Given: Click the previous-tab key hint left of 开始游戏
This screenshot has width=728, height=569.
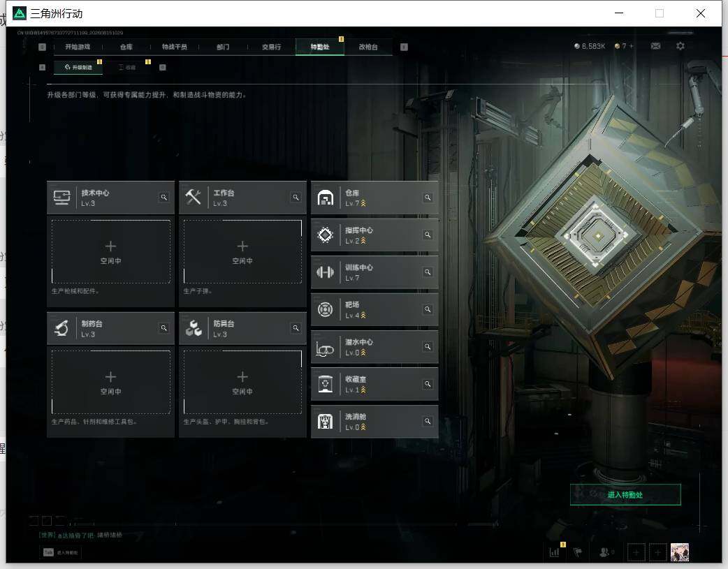Looking at the screenshot, I should pyautogui.click(x=42, y=47).
